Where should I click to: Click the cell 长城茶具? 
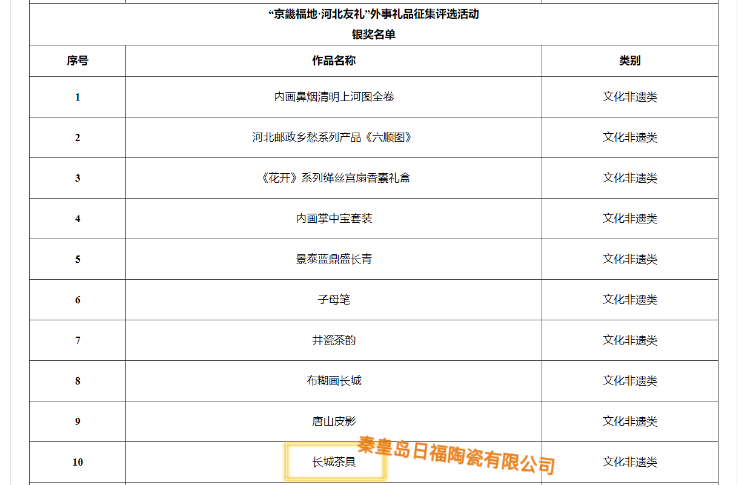333,462
